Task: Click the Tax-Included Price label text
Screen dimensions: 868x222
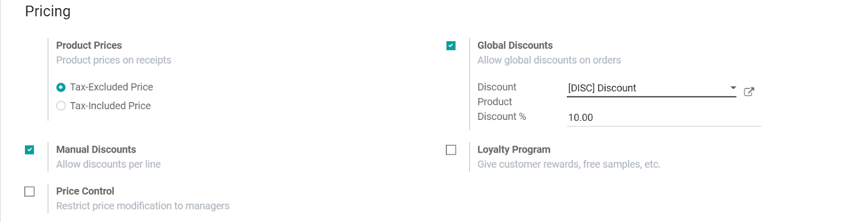Action: point(110,106)
